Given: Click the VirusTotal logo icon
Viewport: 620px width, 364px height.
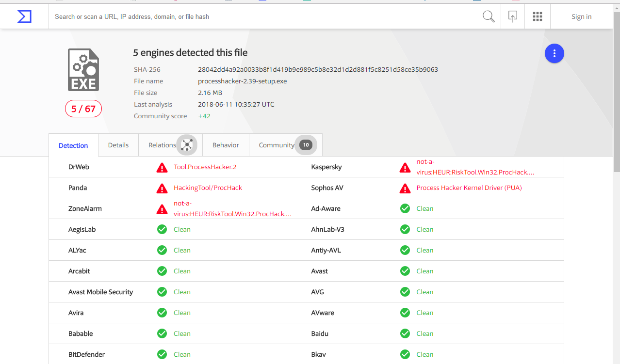Looking at the screenshot, I should click(24, 16).
